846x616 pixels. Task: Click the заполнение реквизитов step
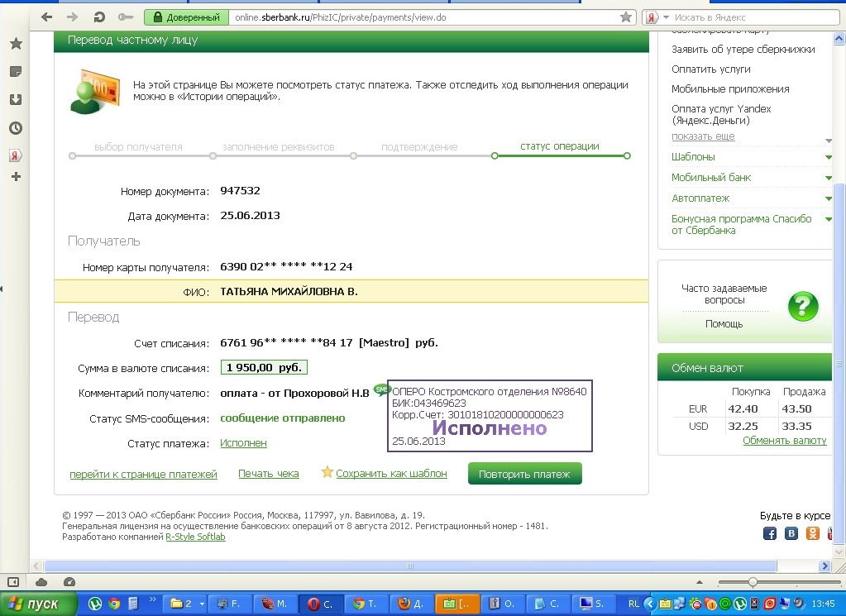tap(279, 146)
